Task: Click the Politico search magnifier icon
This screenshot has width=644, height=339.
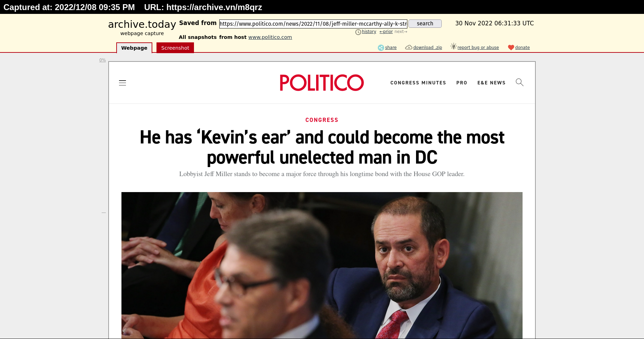Action: pyautogui.click(x=519, y=82)
